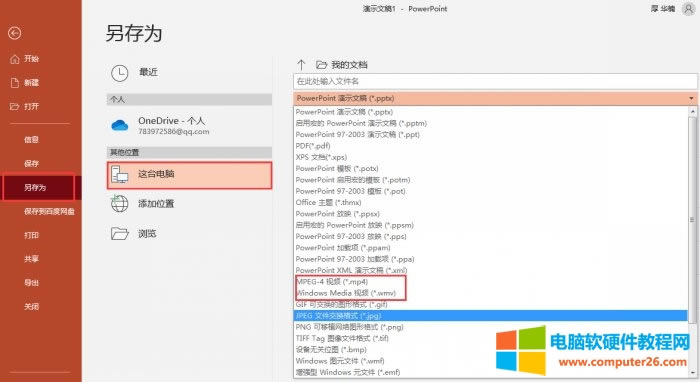
Task: Pick Windows Media 视频 (*.wmv) option
Action: point(346,293)
